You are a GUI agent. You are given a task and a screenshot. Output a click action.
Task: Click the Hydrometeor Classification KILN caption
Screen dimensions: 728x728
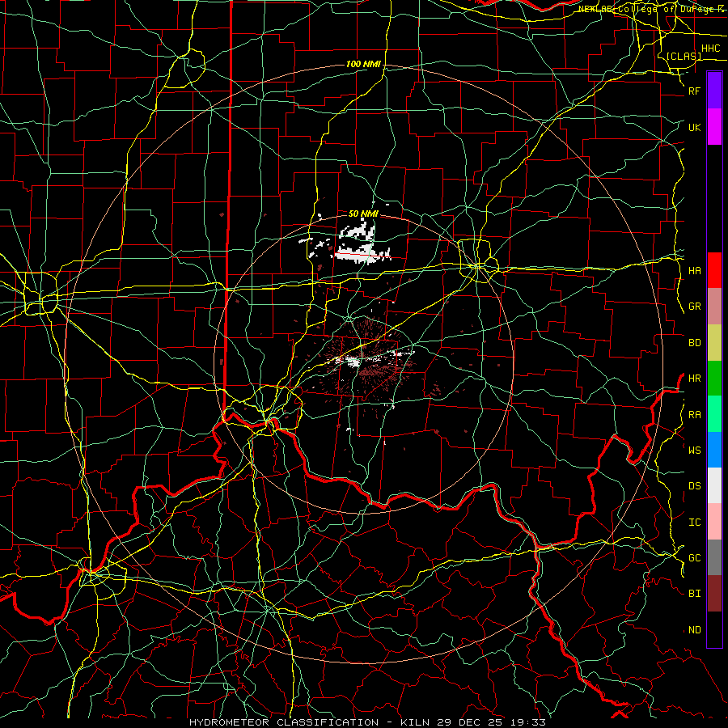point(367,722)
